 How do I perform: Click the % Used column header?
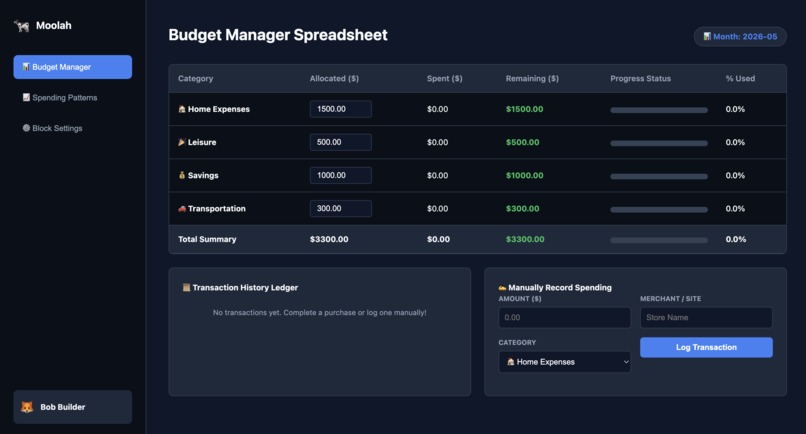tap(740, 79)
